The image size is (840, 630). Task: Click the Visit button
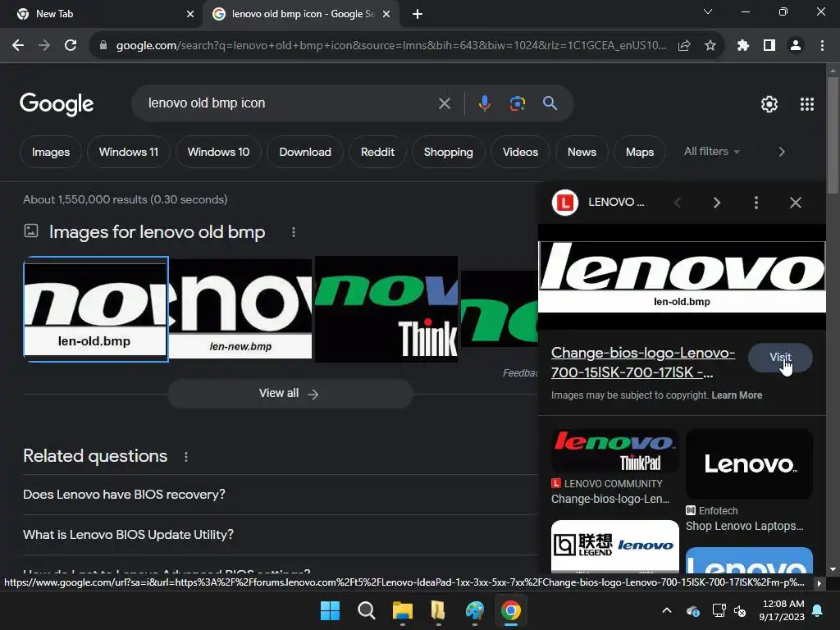coord(780,358)
